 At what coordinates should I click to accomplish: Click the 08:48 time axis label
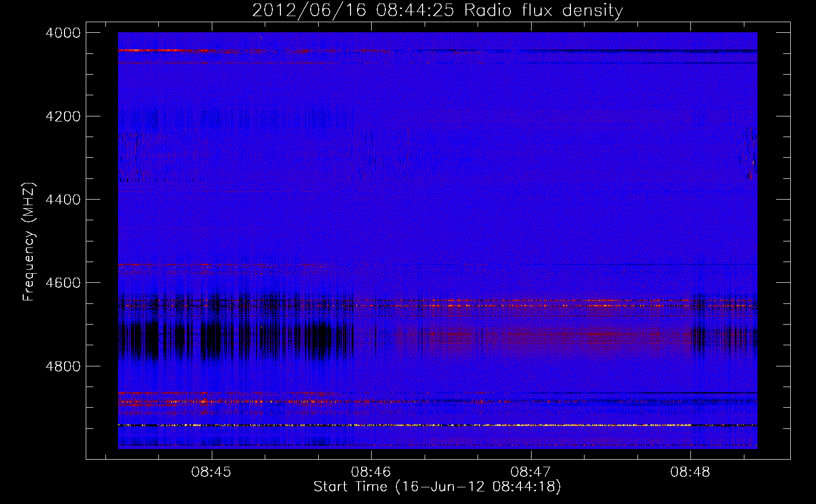(690, 472)
